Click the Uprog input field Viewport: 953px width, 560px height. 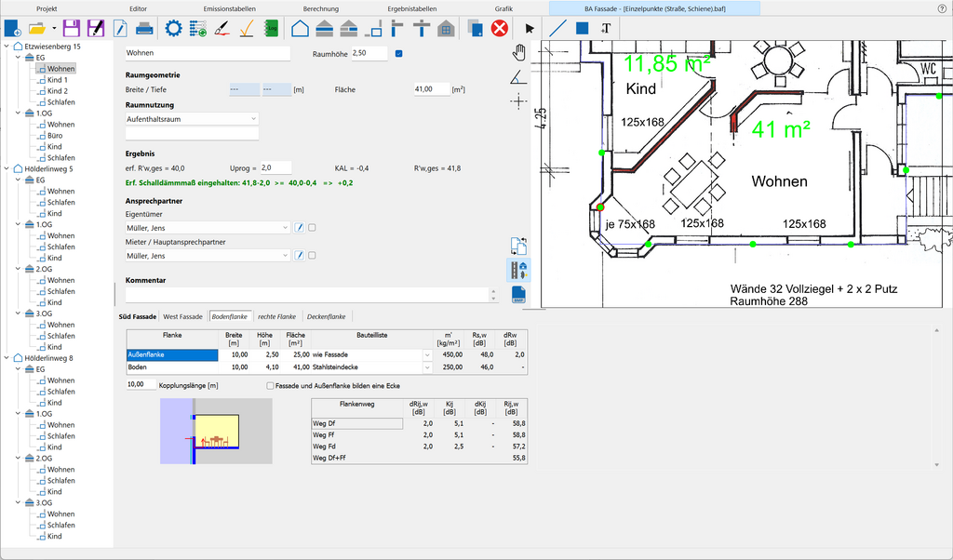(x=275, y=167)
